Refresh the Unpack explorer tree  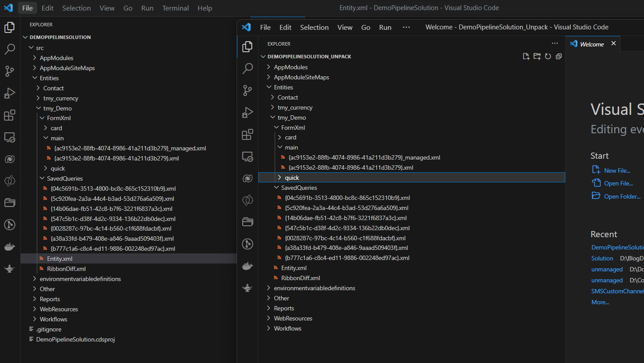click(548, 57)
